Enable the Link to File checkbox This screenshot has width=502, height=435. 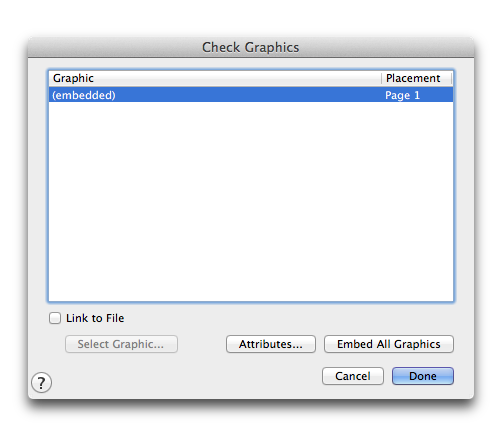click(x=55, y=318)
